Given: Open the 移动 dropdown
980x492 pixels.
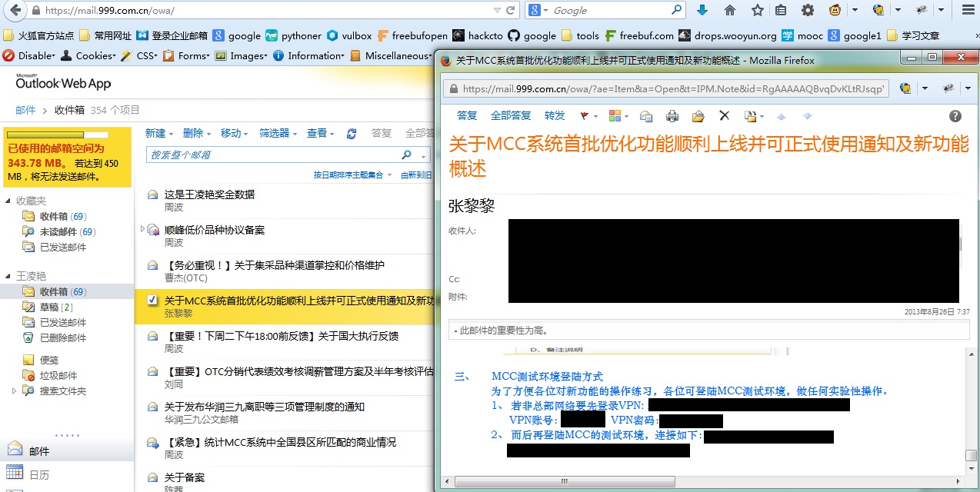Looking at the screenshot, I should pyautogui.click(x=235, y=134).
